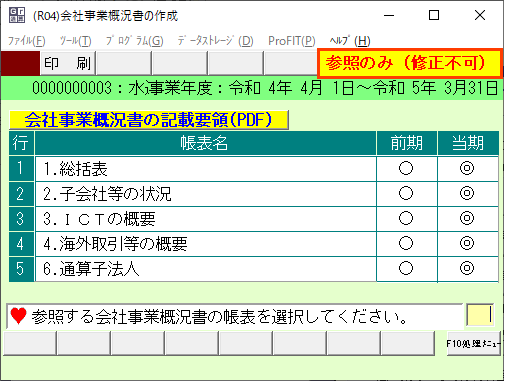Viewport: 505px width, 381px height.
Task: Select 前期 for 2.子会社等の状況
Action: (x=406, y=193)
